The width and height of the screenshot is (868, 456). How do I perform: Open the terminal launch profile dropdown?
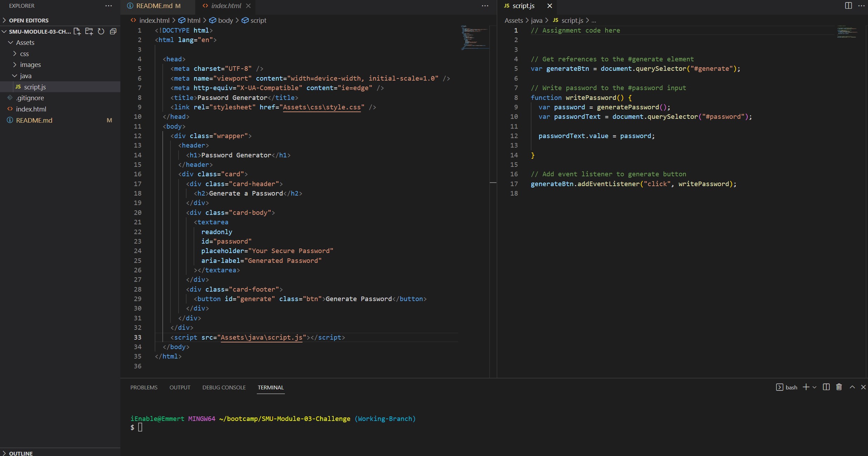click(814, 387)
